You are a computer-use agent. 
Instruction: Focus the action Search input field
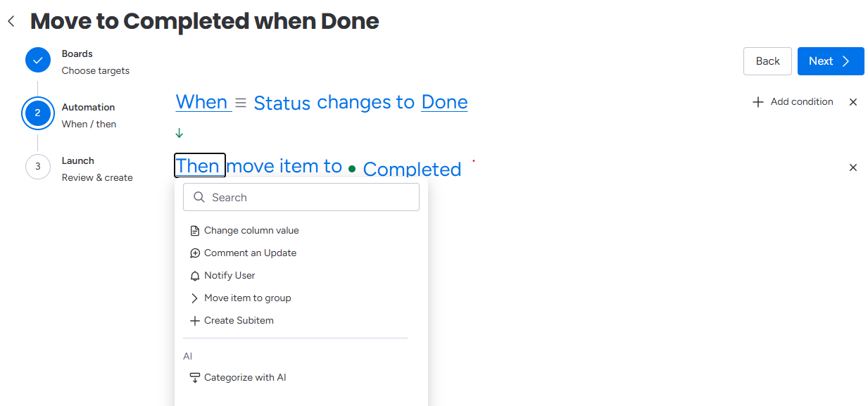pos(301,198)
